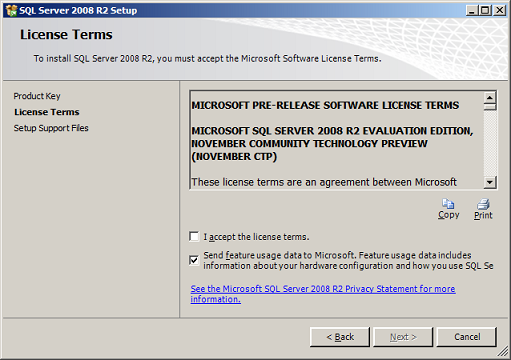Click the Print text label

tap(483, 215)
